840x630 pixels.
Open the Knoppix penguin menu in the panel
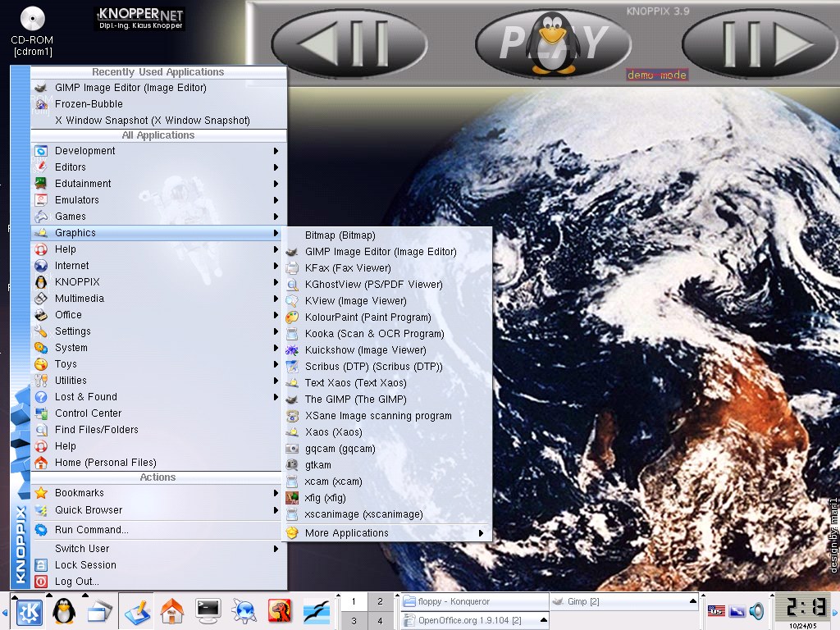64,610
